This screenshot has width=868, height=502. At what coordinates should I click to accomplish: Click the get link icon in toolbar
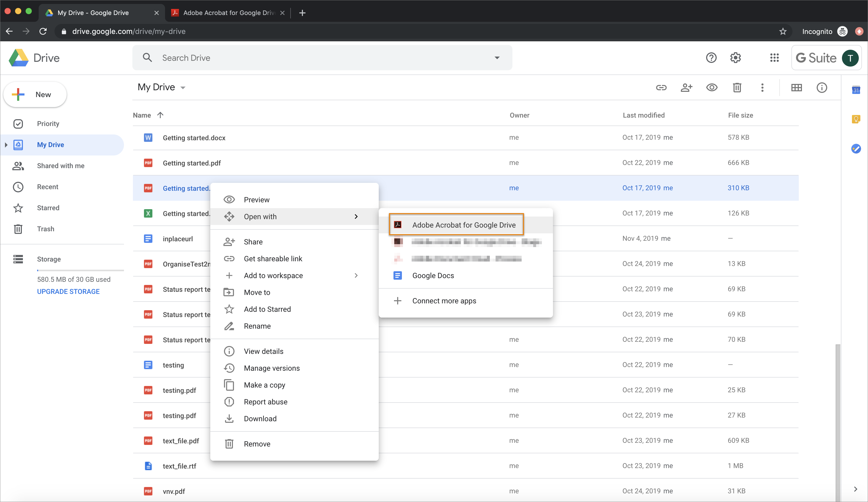661,87
